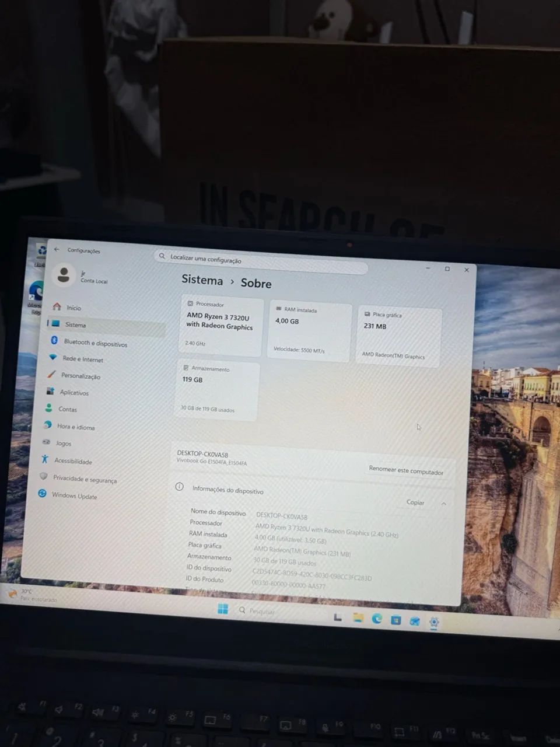Click Renomear este computador button
The height and width of the screenshot is (747, 560).
click(x=406, y=470)
